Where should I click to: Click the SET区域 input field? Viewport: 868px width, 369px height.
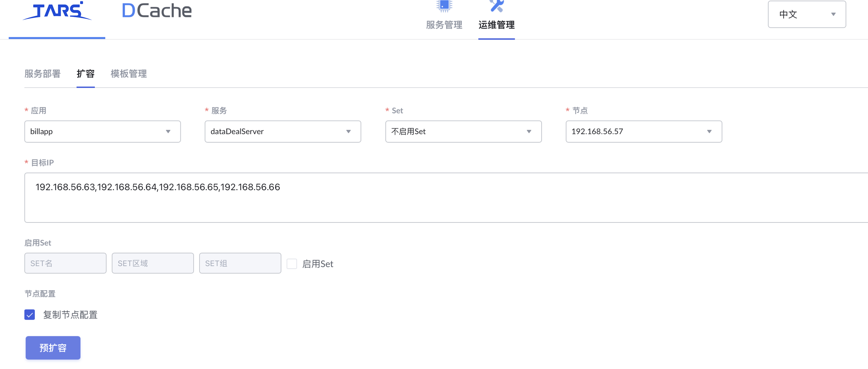pyautogui.click(x=152, y=263)
